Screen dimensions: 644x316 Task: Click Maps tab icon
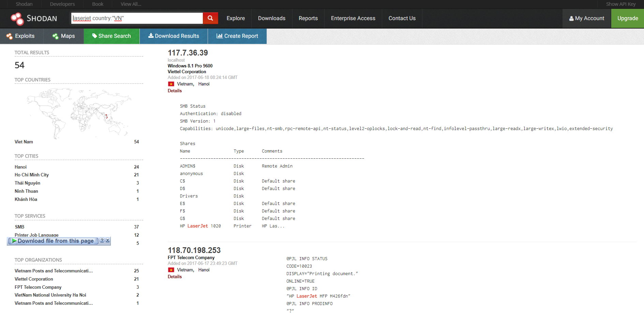55,36
